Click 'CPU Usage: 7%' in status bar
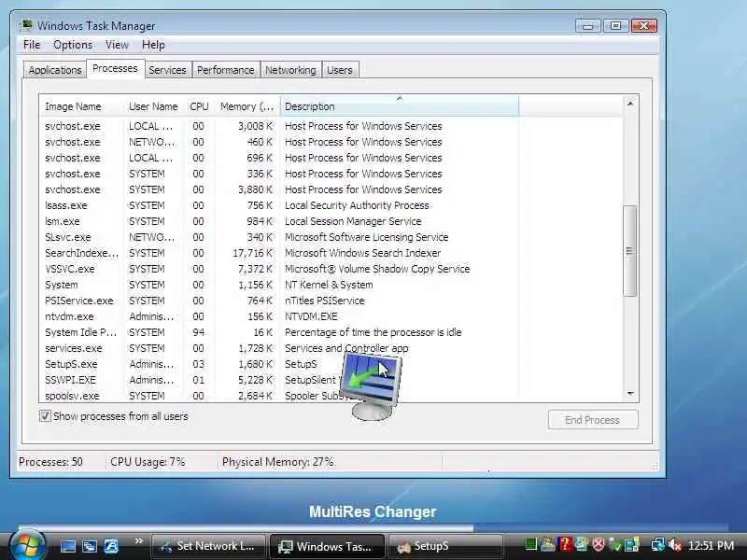Image resolution: width=747 pixels, height=560 pixels. (x=148, y=462)
